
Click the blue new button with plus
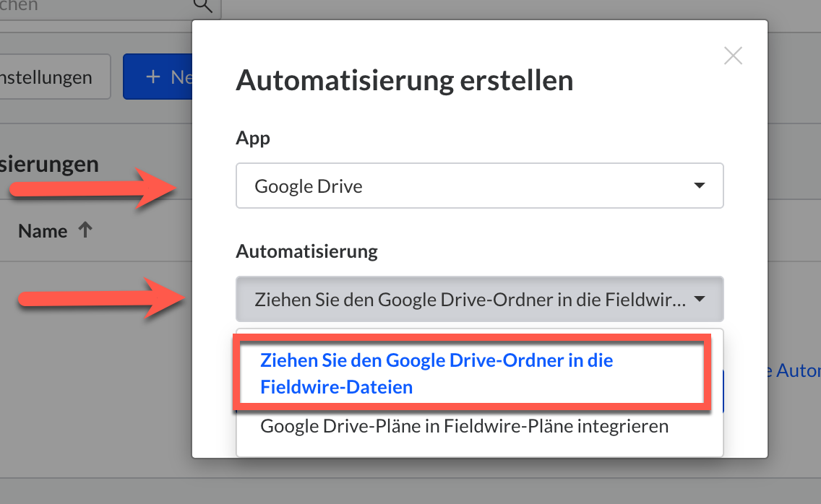tap(158, 77)
